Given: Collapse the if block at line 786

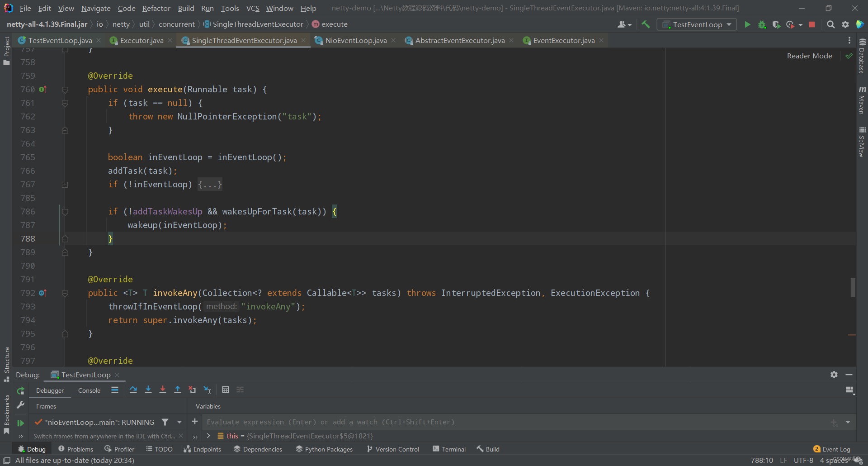Looking at the screenshot, I should point(65,212).
